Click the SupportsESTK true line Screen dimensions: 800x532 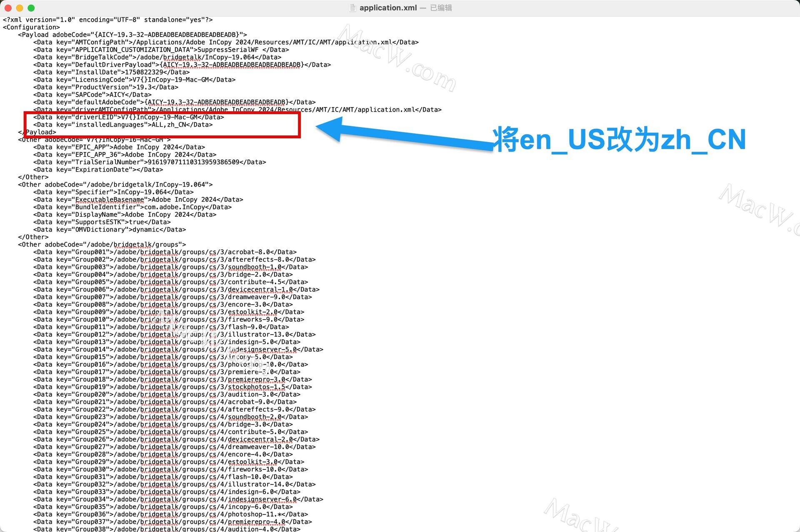[102, 222]
